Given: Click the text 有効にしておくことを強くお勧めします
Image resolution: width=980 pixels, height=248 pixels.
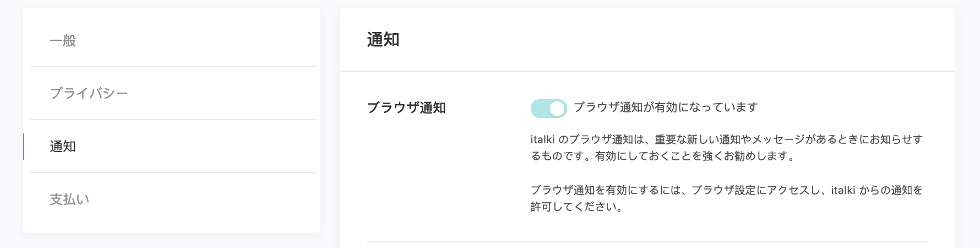Looking at the screenshot, I should pyautogui.click(x=690, y=156).
